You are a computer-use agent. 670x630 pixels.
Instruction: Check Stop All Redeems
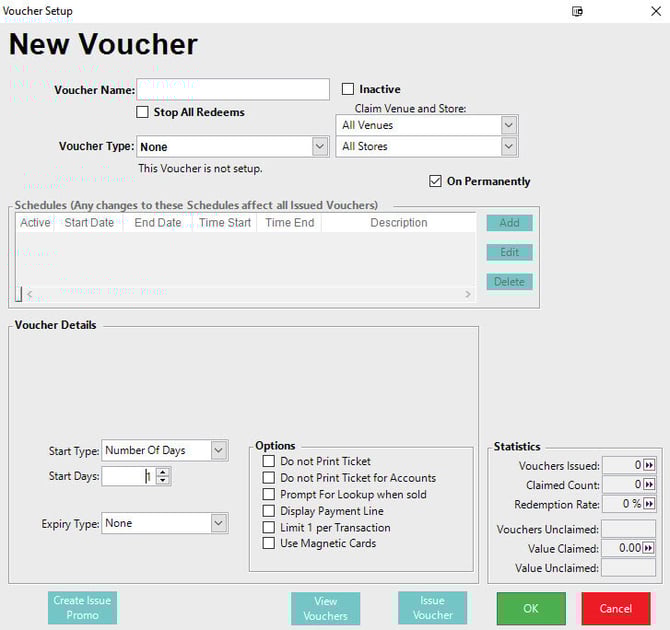143,112
